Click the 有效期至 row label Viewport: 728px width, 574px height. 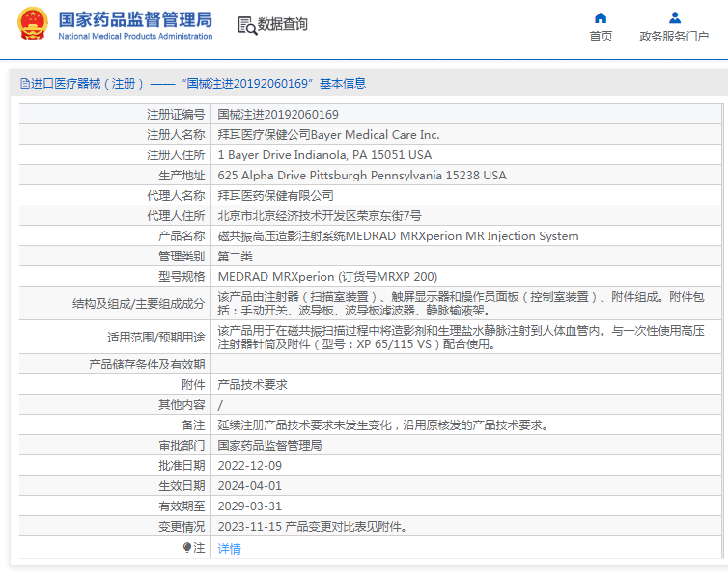(182, 506)
